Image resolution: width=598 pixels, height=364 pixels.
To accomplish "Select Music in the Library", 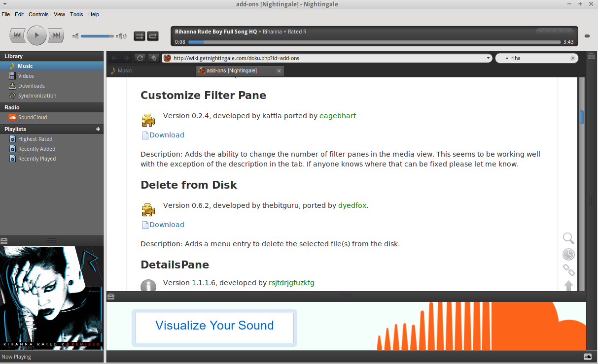I will click(x=52, y=66).
